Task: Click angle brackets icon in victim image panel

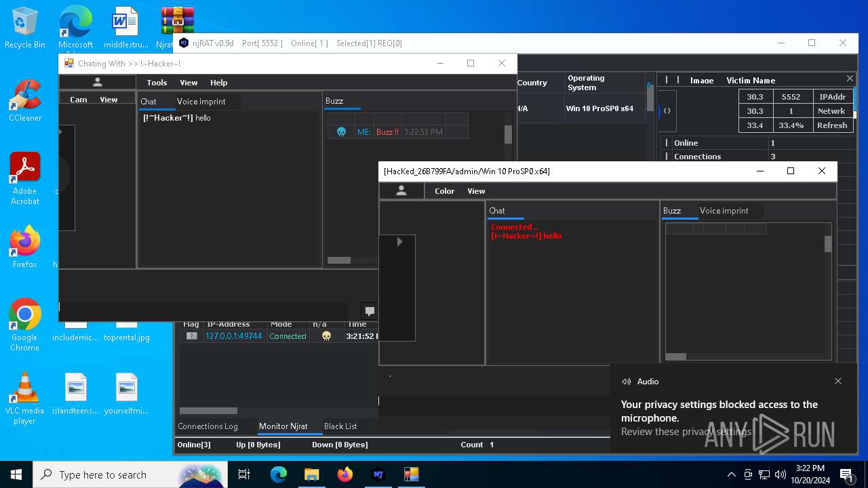Action: pyautogui.click(x=667, y=110)
